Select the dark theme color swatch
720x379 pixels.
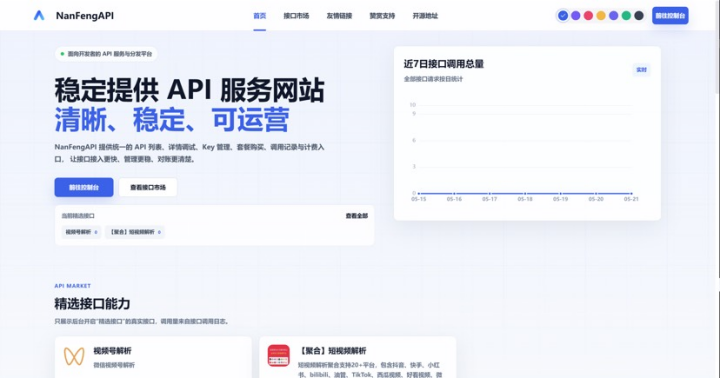click(x=639, y=16)
